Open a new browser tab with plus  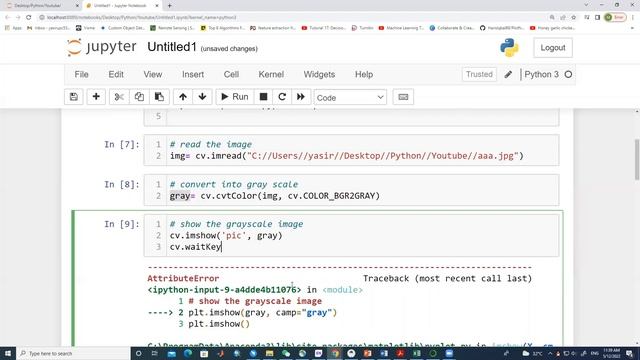click(x=169, y=6)
